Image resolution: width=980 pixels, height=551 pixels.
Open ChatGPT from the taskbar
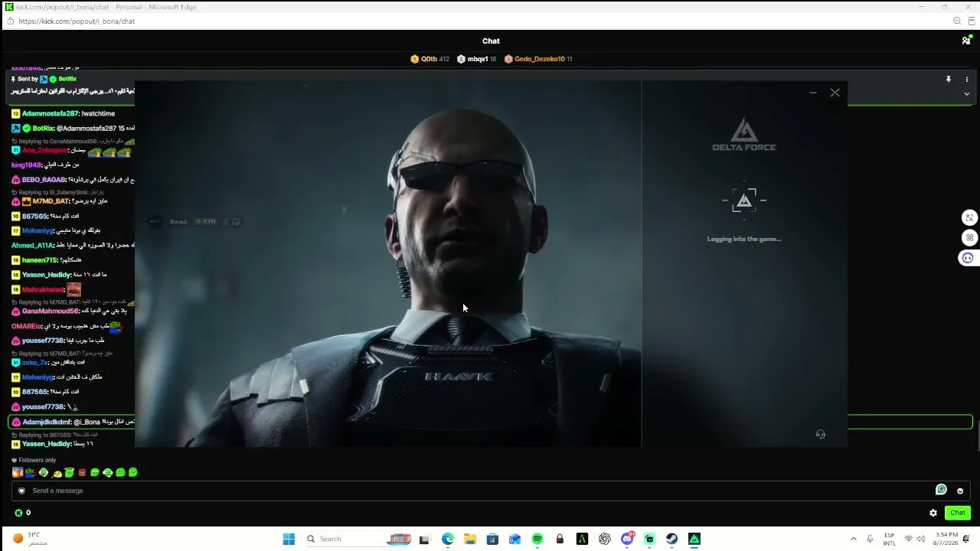click(x=605, y=539)
